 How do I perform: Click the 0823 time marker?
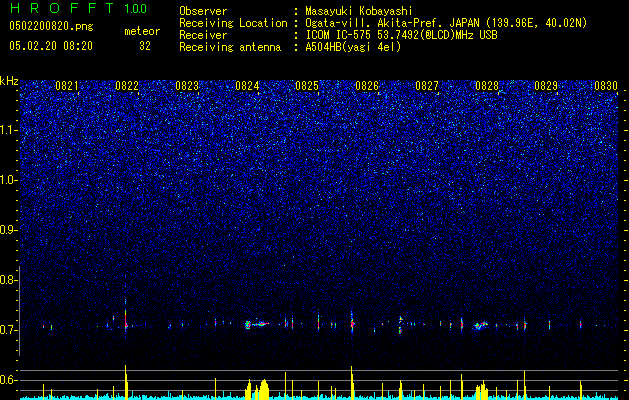[x=187, y=86]
